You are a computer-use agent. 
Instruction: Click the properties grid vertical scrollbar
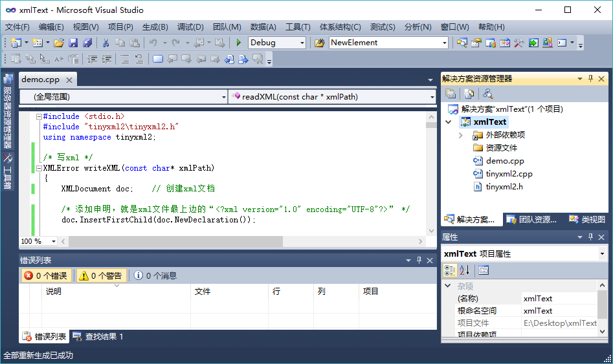[x=602, y=308]
